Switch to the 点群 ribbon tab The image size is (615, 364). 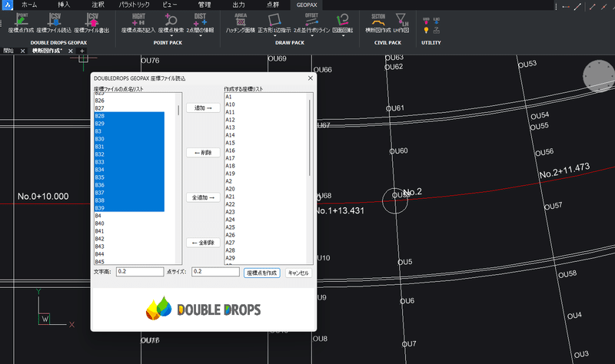coord(273,5)
